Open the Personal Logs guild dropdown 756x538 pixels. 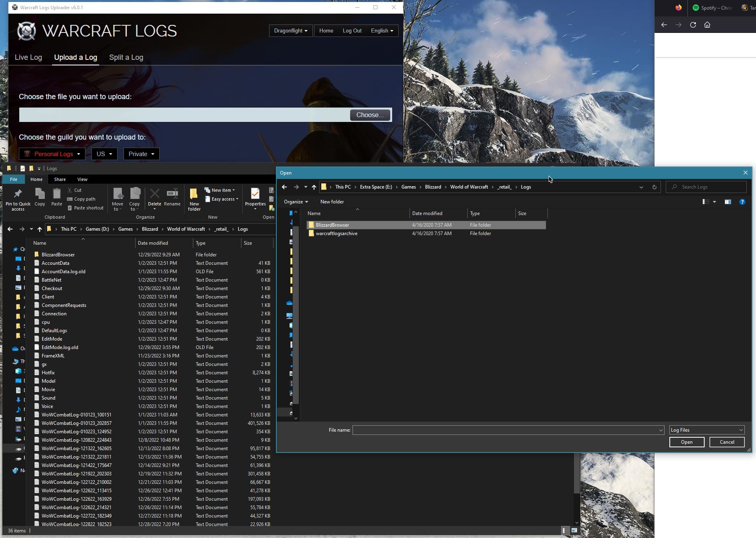[52, 154]
